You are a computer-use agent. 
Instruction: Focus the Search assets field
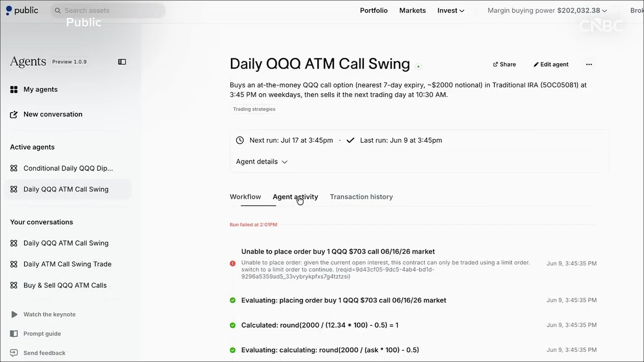click(108, 11)
